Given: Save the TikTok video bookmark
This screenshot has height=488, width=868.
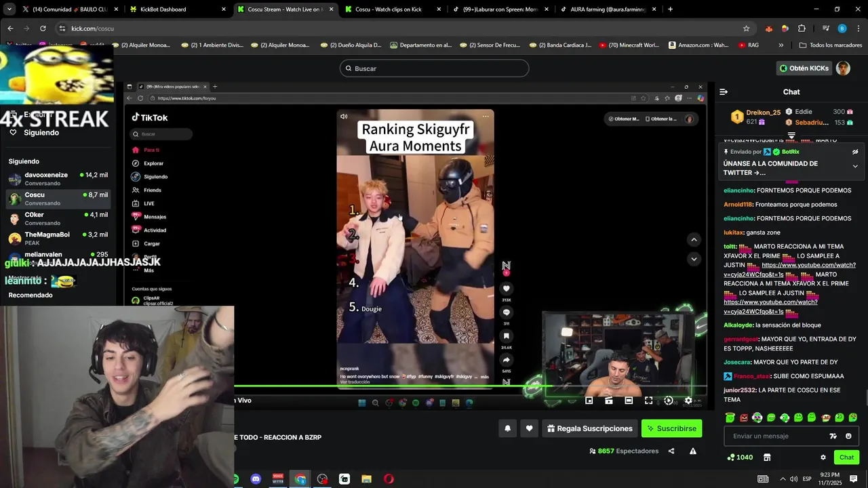Looking at the screenshot, I should 506,336.
